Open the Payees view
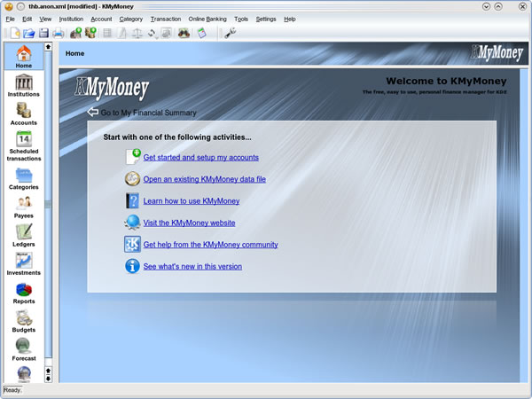 pyautogui.click(x=24, y=207)
